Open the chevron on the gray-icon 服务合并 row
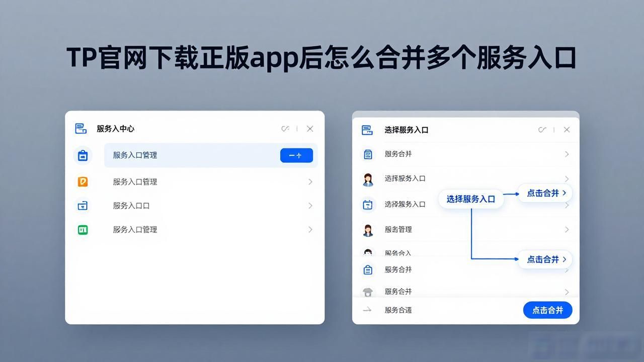Viewport: 644px width, 362px height. tap(567, 292)
